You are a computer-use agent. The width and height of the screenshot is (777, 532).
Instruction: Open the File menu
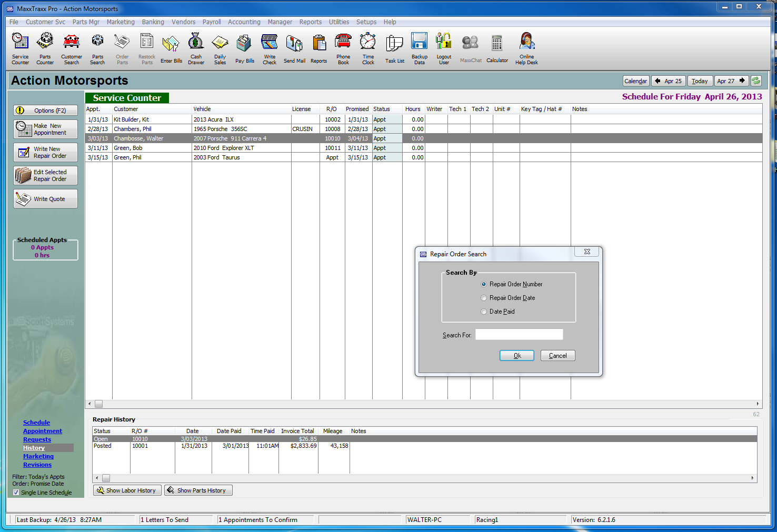click(x=14, y=22)
